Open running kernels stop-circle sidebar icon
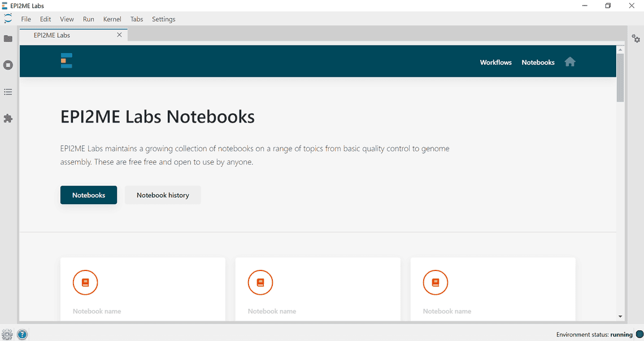The height and width of the screenshot is (341, 644). pyautogui.click(x=8, y=65)
